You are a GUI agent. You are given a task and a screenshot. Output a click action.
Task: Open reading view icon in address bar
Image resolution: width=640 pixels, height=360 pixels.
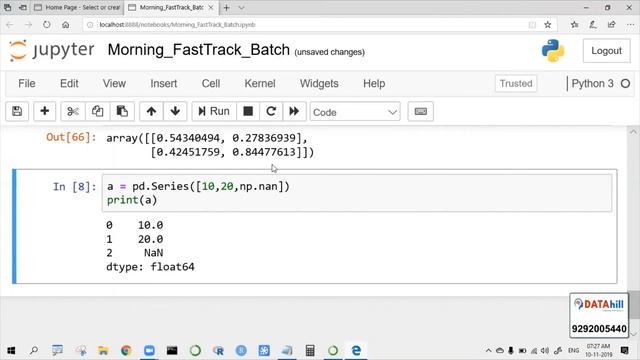[532, 25]
